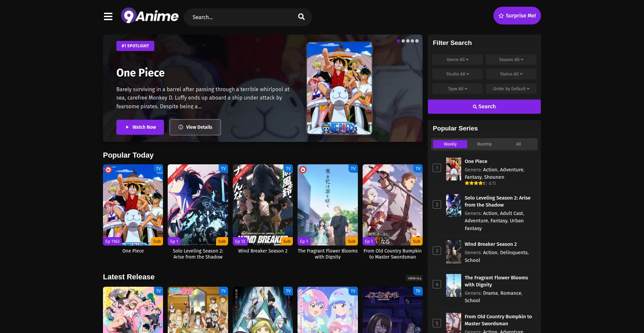The image size is (644, 333).
Task: Click the rank 2 number badge
Action: pos(437,205)
